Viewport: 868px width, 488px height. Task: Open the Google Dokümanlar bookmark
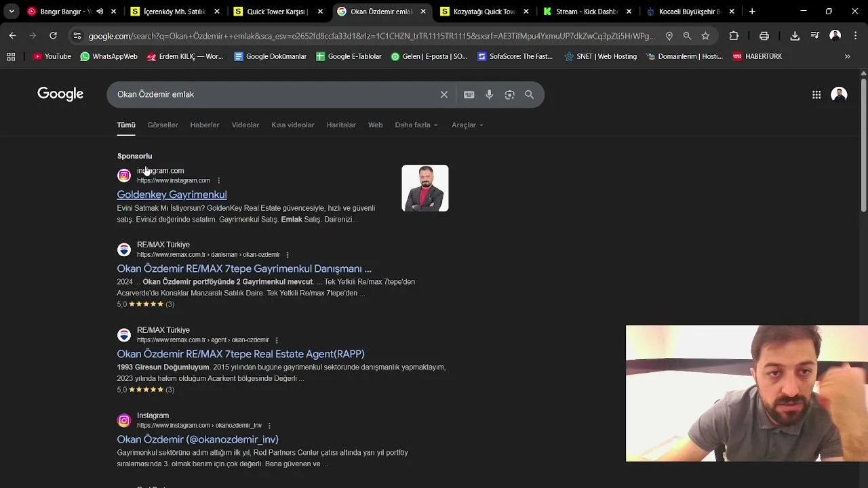pos(270,56)
